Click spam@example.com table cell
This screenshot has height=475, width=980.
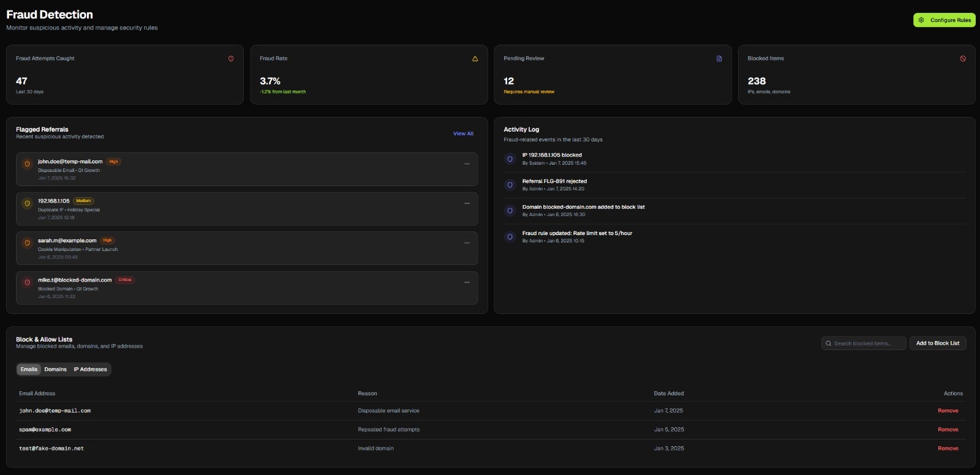coord(45,430)
